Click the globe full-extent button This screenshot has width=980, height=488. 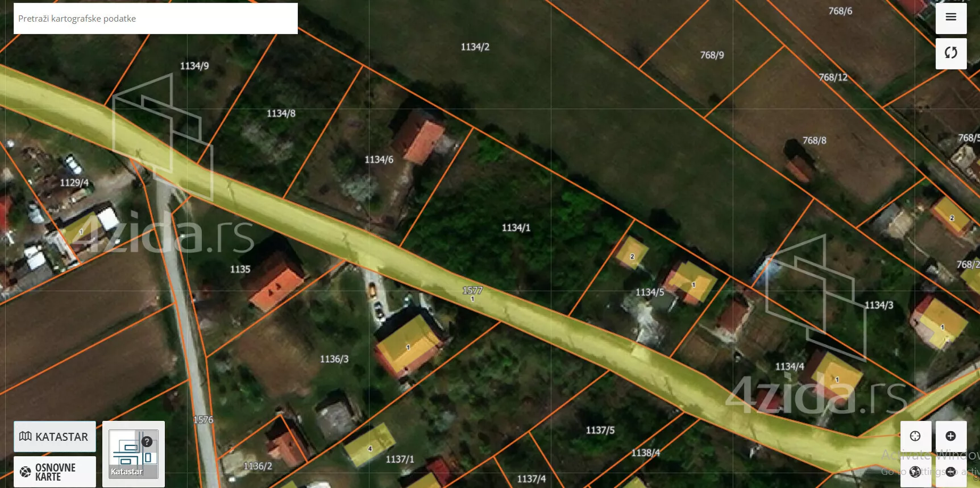coord(915,472)
